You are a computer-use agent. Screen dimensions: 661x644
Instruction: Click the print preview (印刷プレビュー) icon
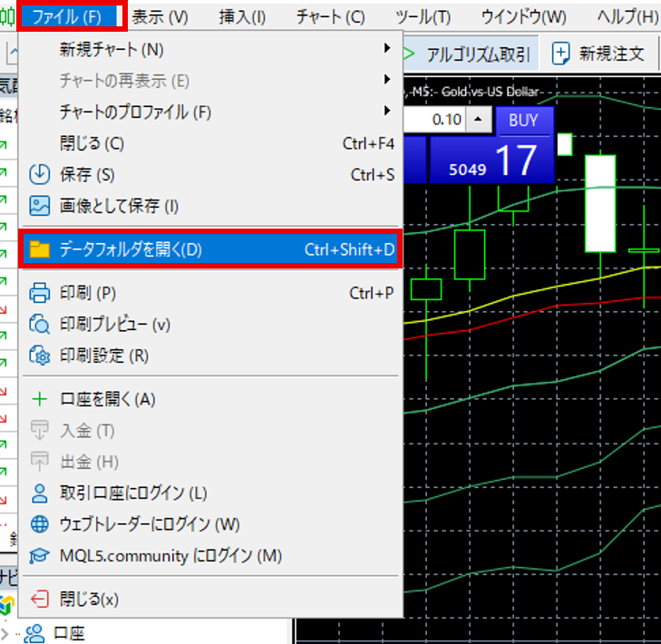click(39, 324)
